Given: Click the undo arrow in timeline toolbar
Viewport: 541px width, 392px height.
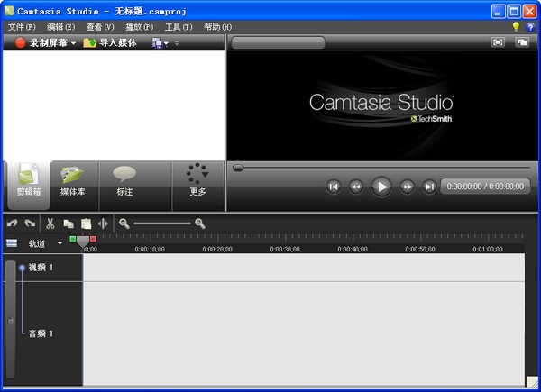Looking at the screenshot, I should coord(12,223).
